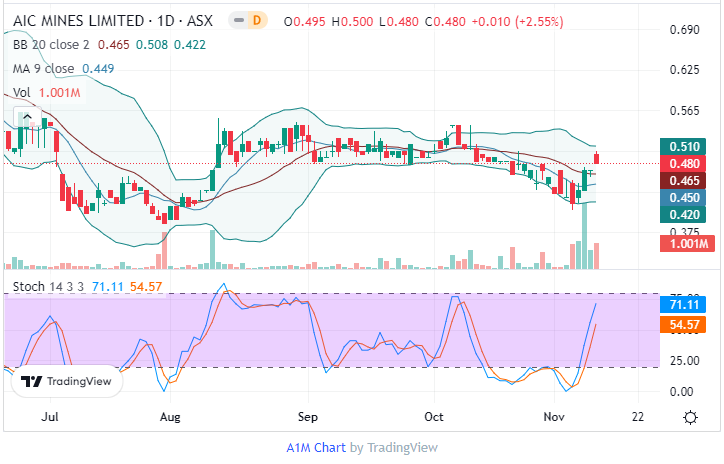Screen dimensions: 724x464
Task: Open the A1M Chart link
Action: (x=316, y=447)
